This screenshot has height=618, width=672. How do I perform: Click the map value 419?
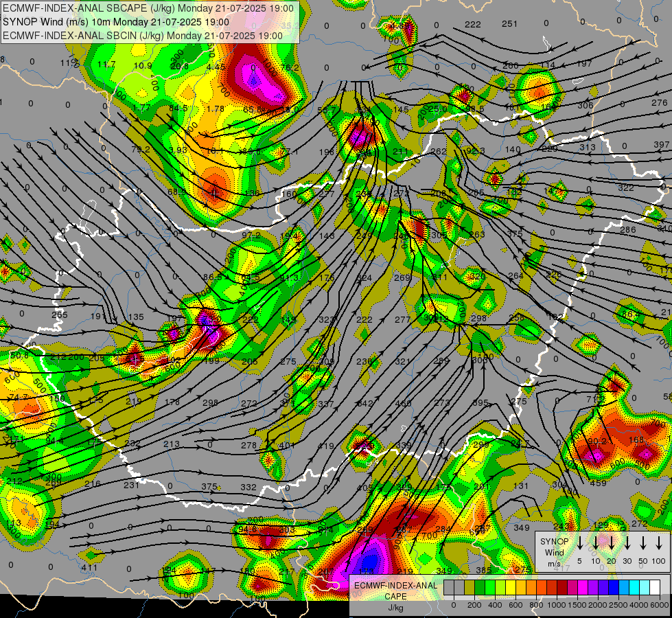326,446
